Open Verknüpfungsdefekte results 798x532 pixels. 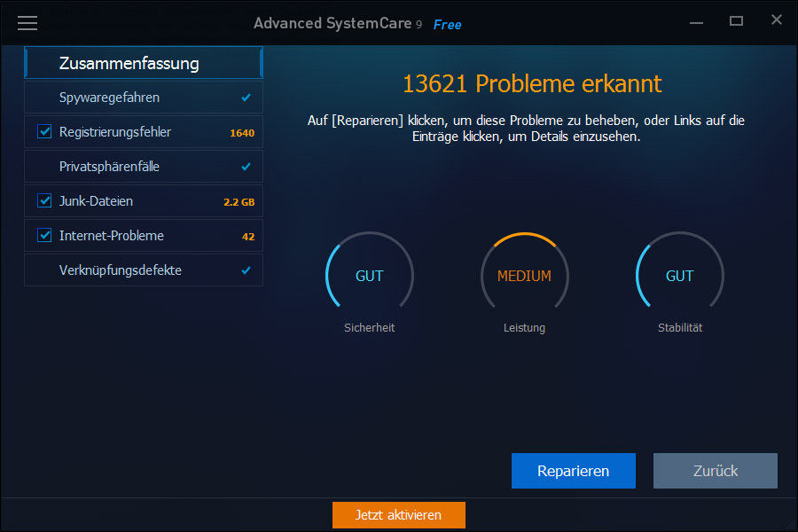pos(144,270)
